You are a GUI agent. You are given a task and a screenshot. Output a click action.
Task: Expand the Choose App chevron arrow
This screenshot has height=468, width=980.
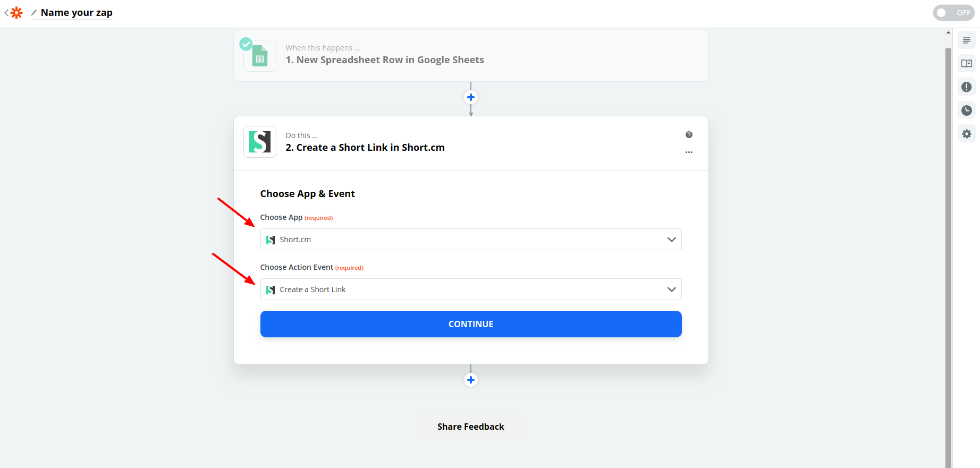(672, 240)
